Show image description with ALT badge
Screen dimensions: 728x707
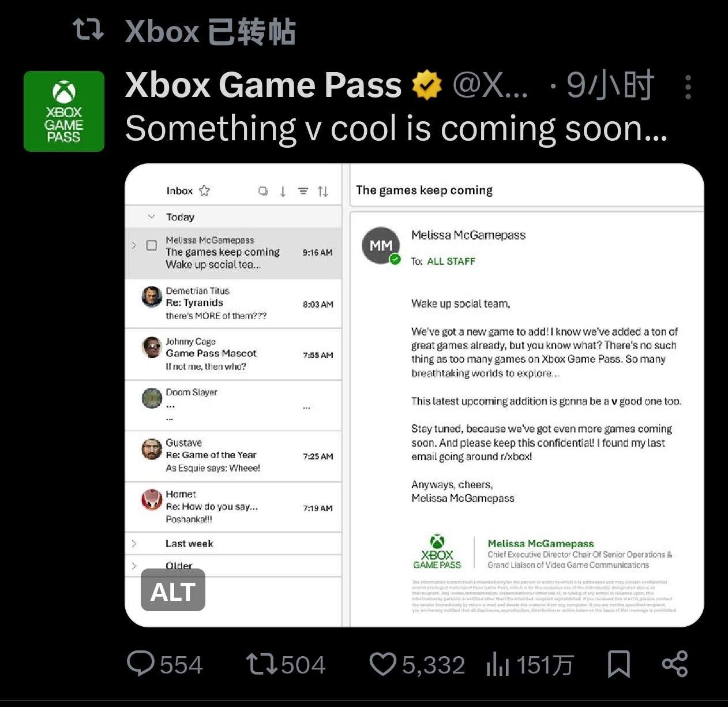(x=173, y=590)
